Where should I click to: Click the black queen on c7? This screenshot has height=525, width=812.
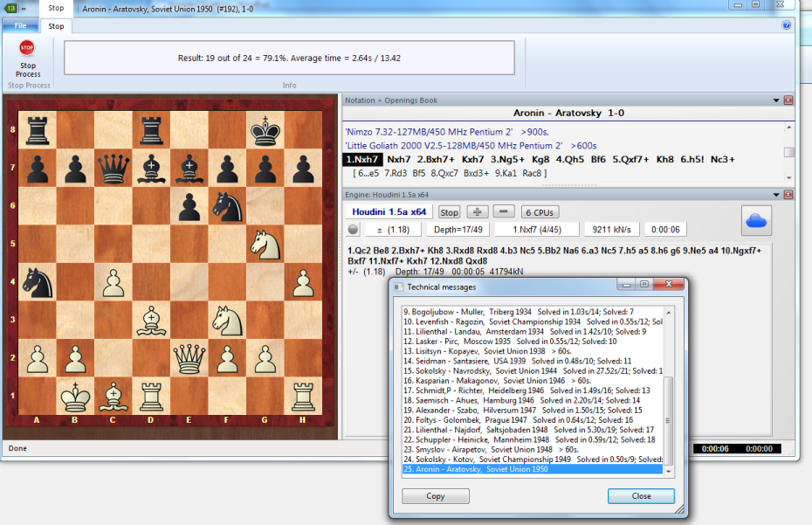tap(113, 166)
